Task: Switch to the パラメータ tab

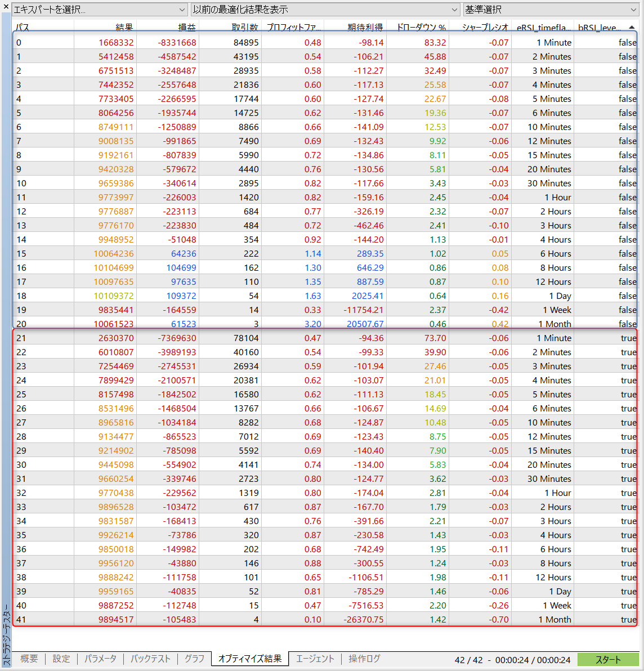Action: click(100, 659)
